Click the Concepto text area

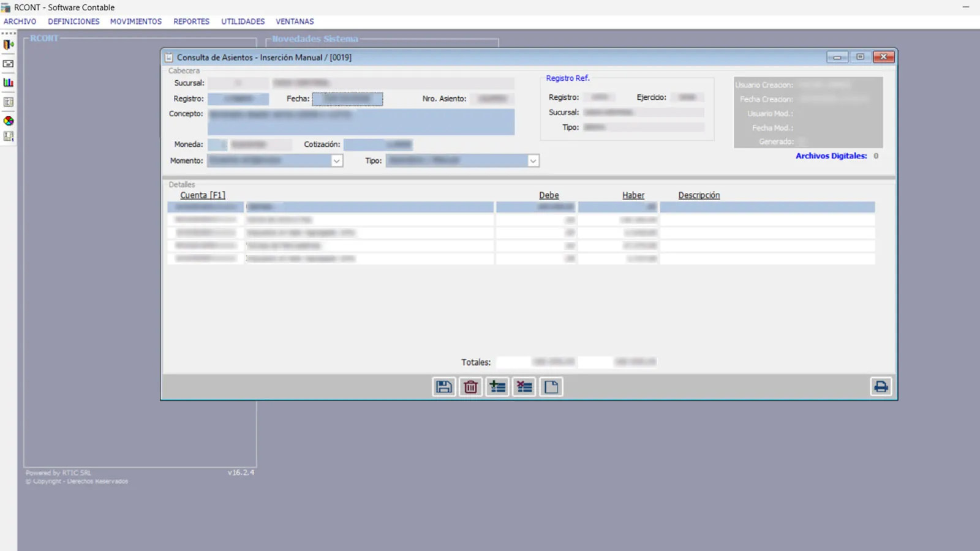point(361,122)
